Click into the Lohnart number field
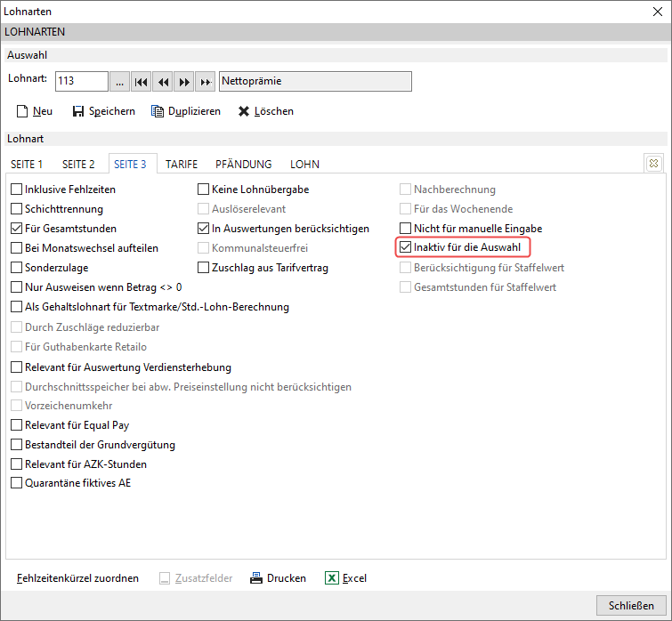 pyautogui.click(x=81, y=81)
